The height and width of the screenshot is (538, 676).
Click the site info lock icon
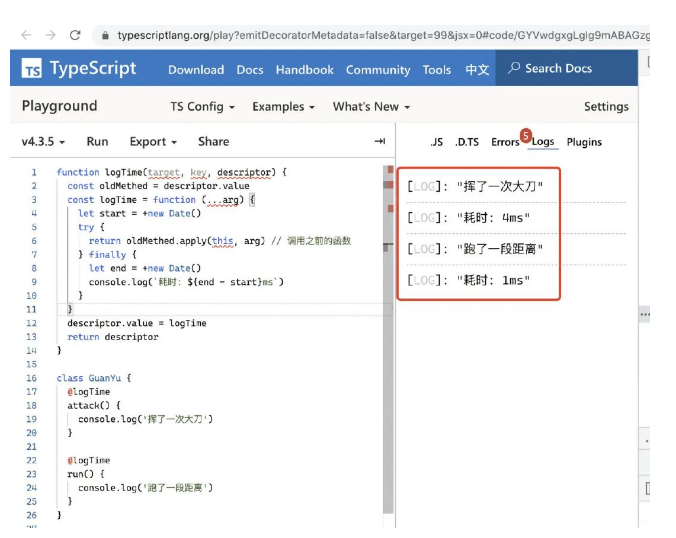[103, 35]
